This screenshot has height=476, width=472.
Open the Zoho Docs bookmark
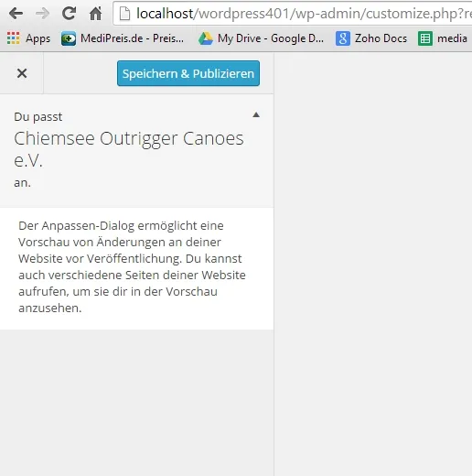point(371,38)
